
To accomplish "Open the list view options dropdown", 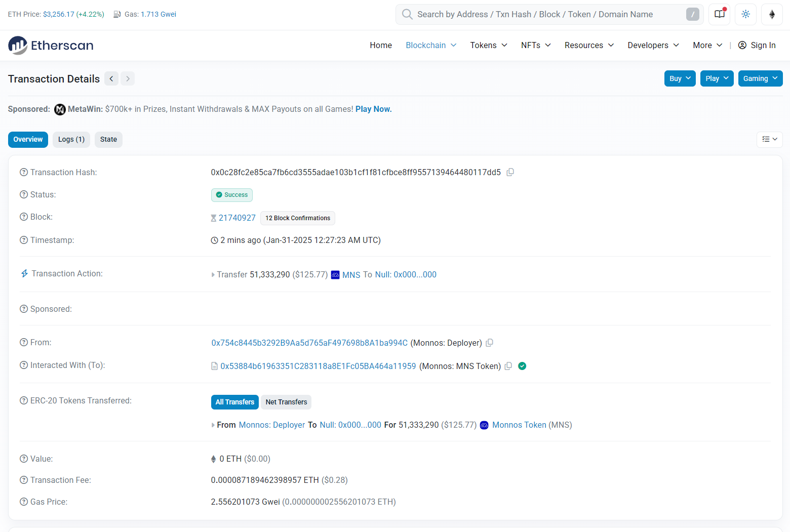I will [x=770, y=139].
